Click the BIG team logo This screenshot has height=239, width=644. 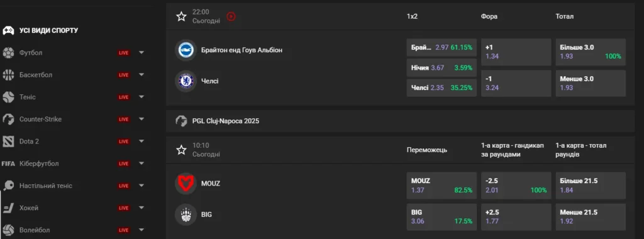pyautogui.click(x=186, y=214)
